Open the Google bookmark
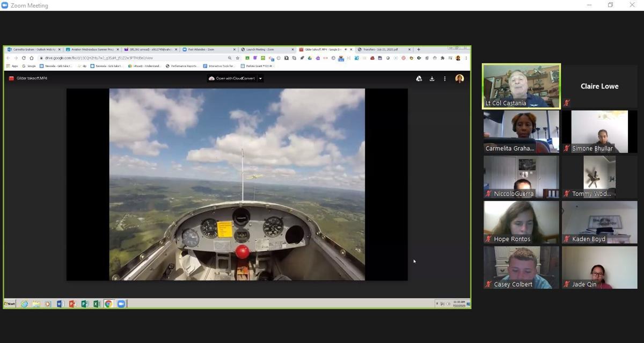 coord(29,66)
